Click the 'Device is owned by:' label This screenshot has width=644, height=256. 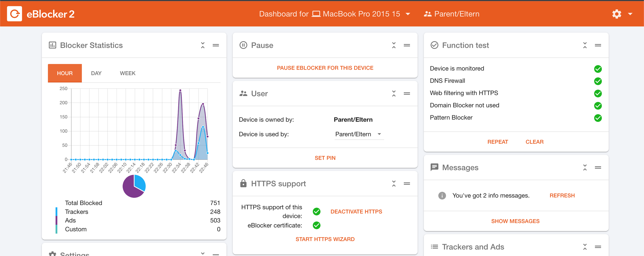[x=266, y=119]
